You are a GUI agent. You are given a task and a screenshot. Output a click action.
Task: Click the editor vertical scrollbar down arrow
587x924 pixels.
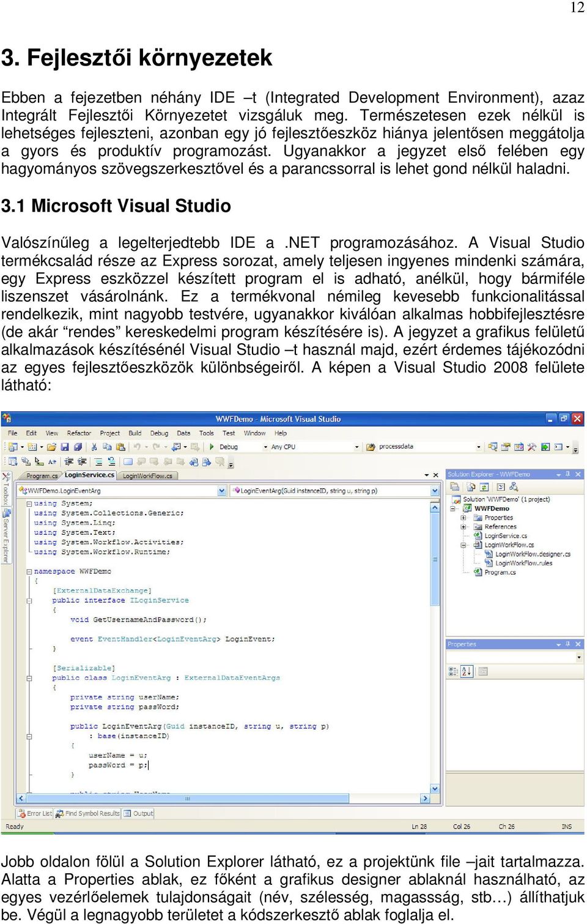pyautogui.click(x=435, y=789)
